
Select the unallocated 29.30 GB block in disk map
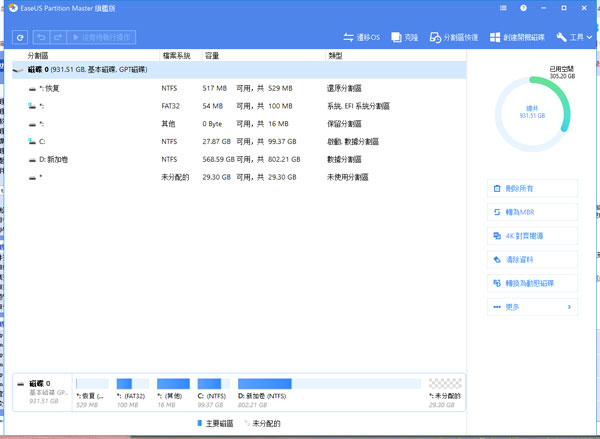(x=445, y=389)
